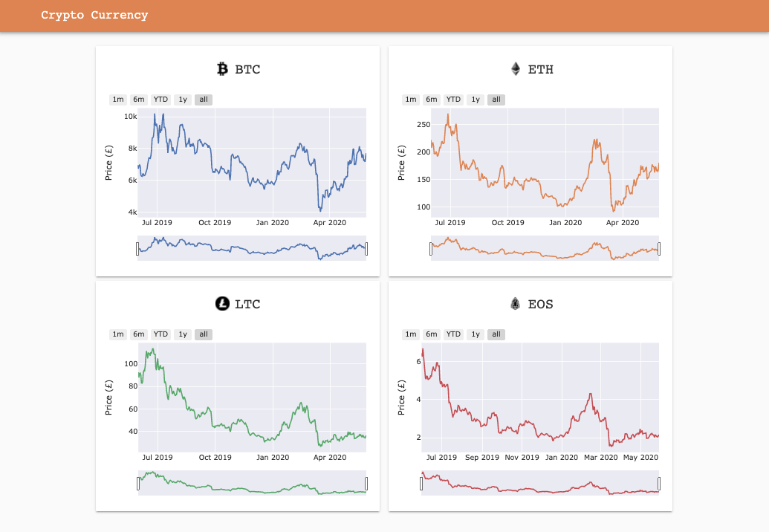Click the EOS range slider right handle
769x532 pixels.
[x=659, y=484]
